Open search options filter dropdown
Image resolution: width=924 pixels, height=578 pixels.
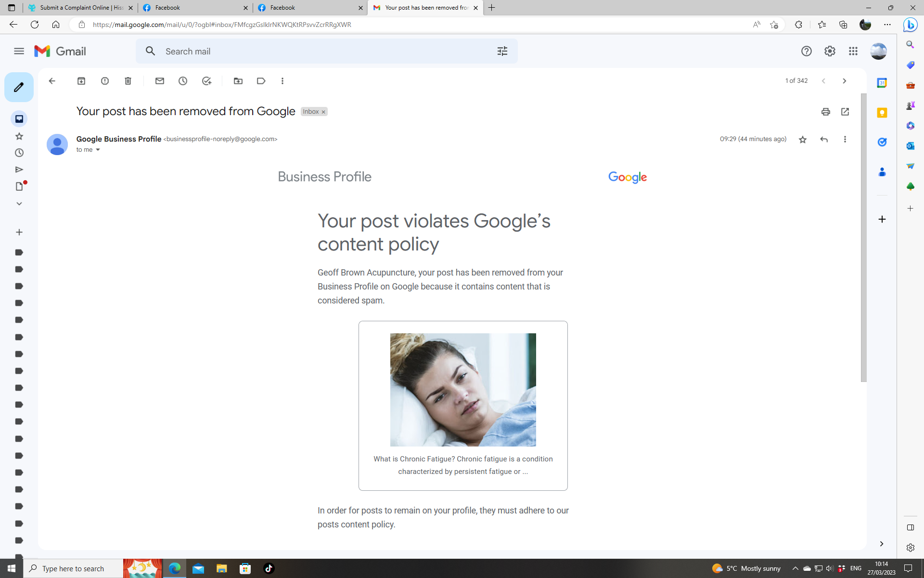pyautogui.click(x=502, y=51)
